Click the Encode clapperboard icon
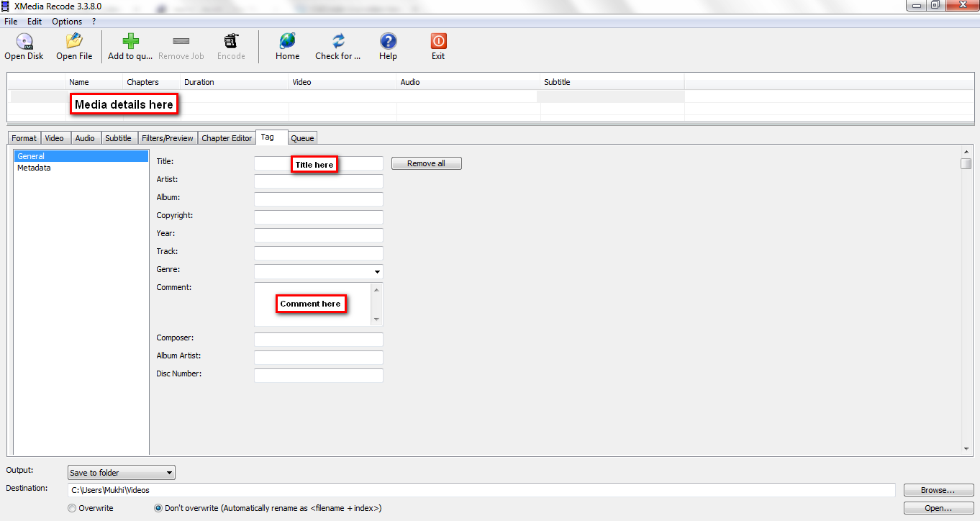Screen dimensions: 980x521 [x=231, y=41]
